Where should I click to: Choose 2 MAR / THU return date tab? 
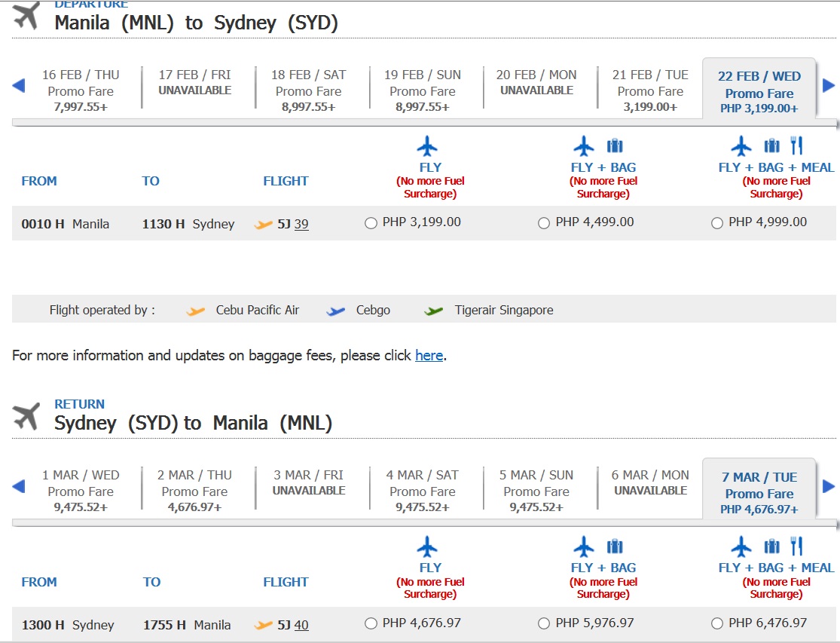(x=195, y=490)
